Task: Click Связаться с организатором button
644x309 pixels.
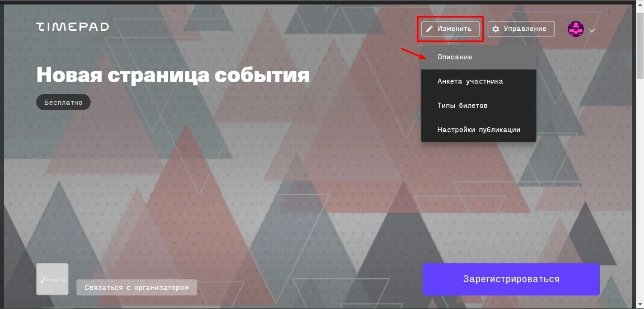Action: 136,287
